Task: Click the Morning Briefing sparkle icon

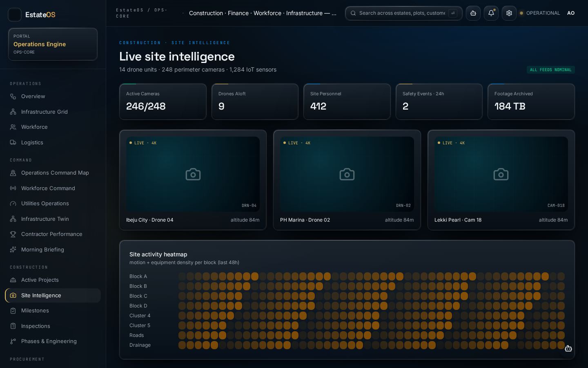Action: (13, 249)
